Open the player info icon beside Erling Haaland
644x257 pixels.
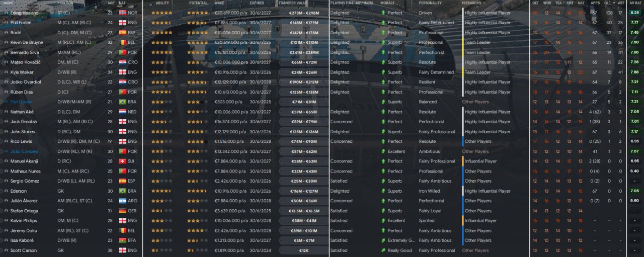6,13
